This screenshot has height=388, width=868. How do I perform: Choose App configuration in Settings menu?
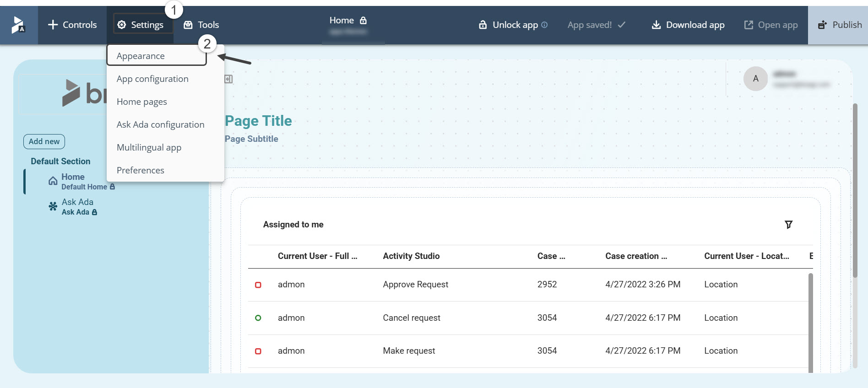pos(152,79)
